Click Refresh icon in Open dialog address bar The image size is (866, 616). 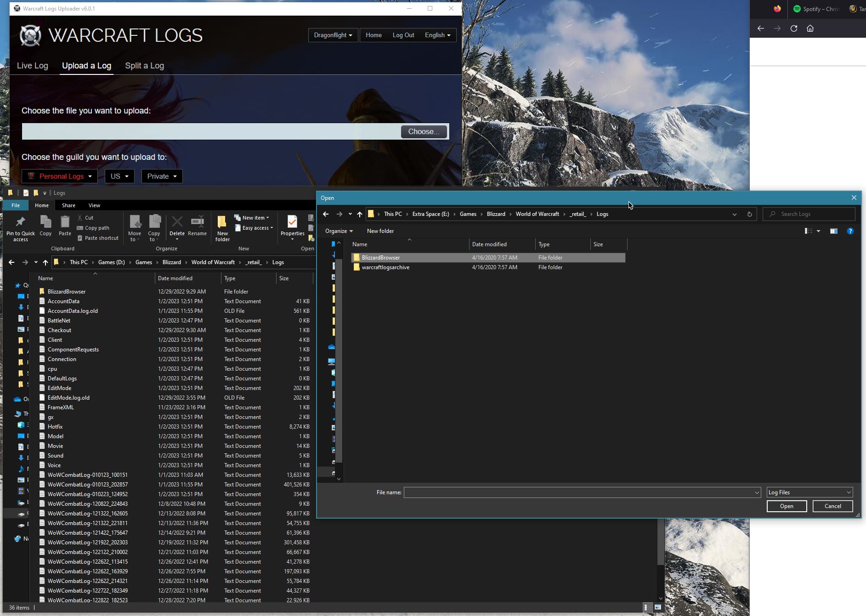[x=749, y=214]
